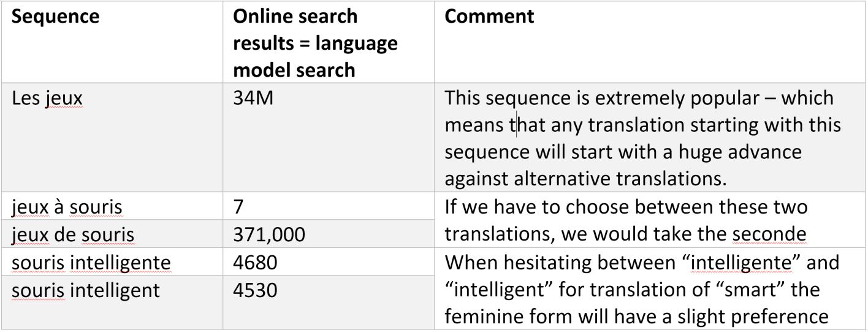This screenshot has width=868, height=332.
Task: Click the "souris intelligente" sequence cell
Action: [91, 263]
